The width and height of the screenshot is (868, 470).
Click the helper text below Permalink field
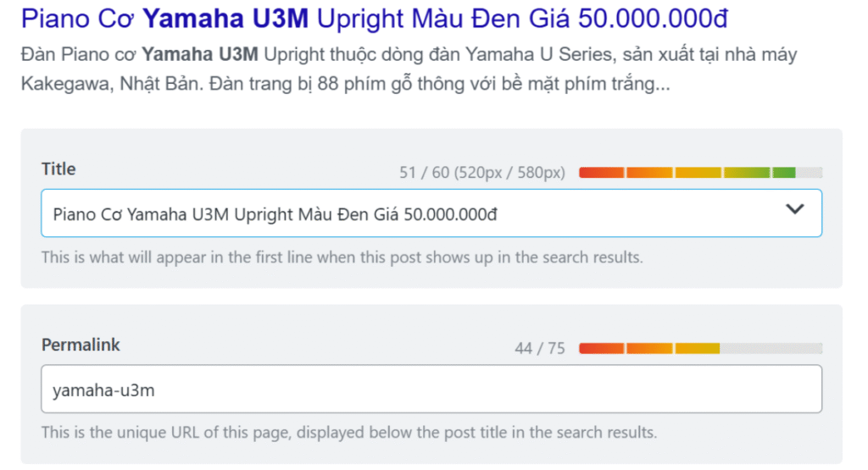tap(348, 432)
